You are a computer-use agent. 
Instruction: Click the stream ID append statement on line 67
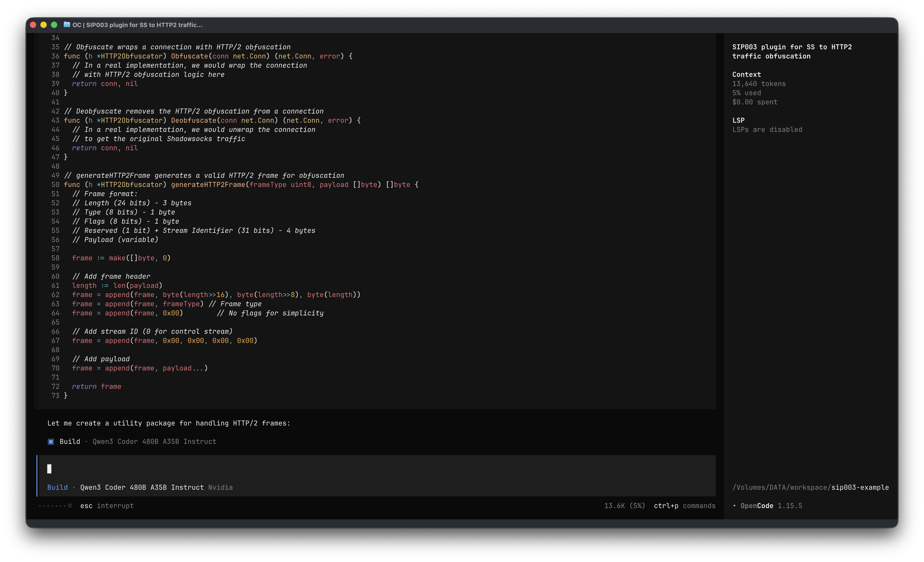[x=165, y=341]
